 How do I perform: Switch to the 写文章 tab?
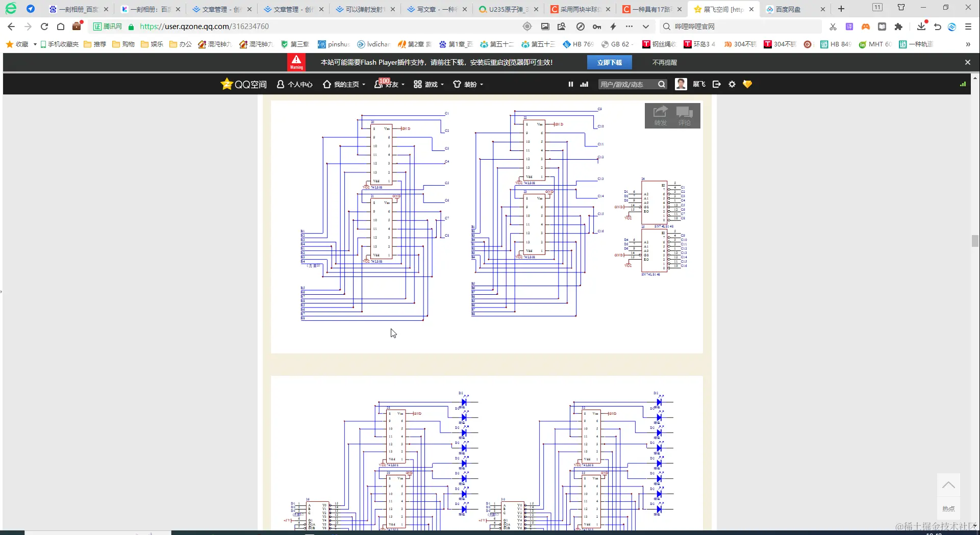point(437,9)
